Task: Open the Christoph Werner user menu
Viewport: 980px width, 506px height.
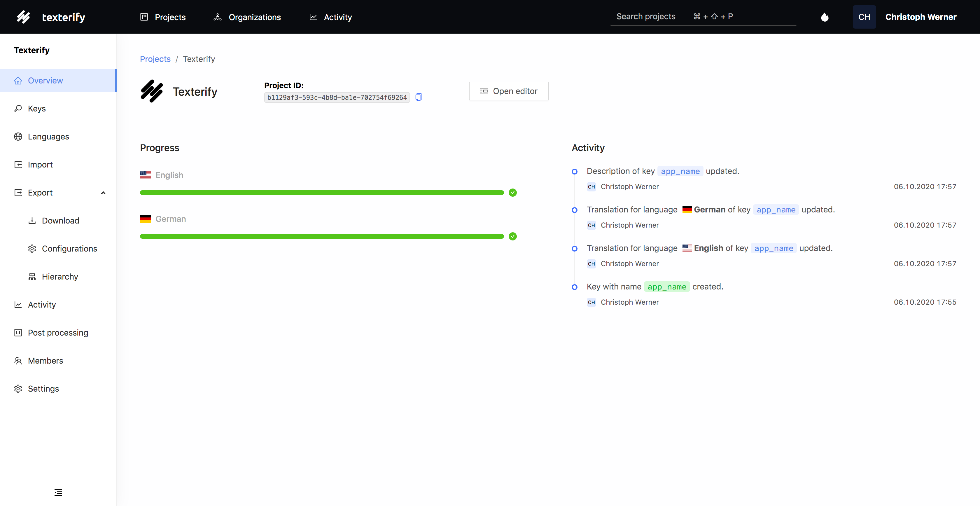Action: [x=920, y=17]
